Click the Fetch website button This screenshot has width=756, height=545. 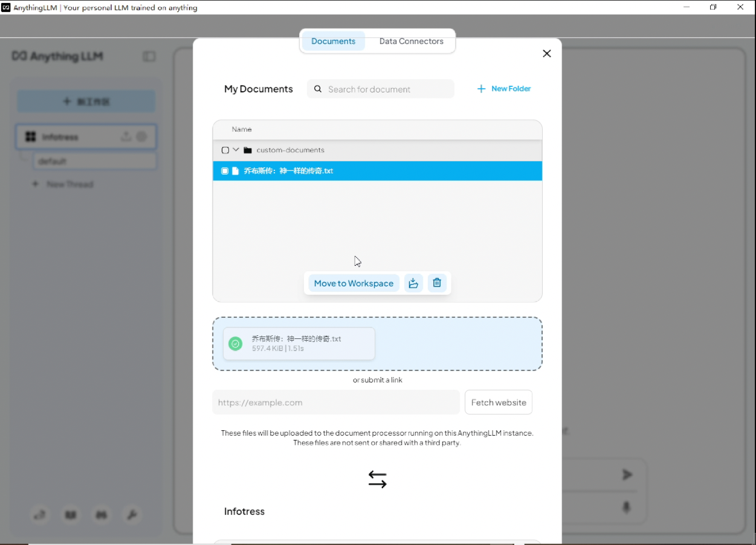499,402
